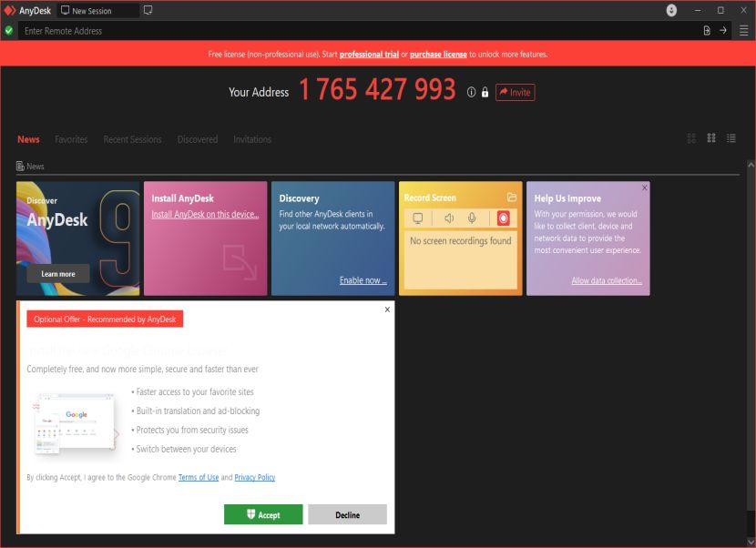The image size is (756, 548).
Task: Click the address number 1 765 427 993
Action: click(x=377, y=89)
